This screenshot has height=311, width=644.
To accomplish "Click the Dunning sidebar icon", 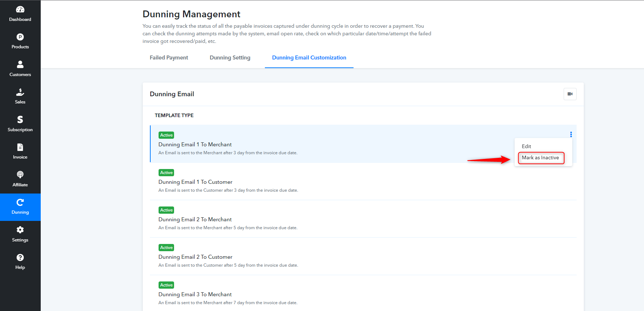I will (x=20, y=202).
